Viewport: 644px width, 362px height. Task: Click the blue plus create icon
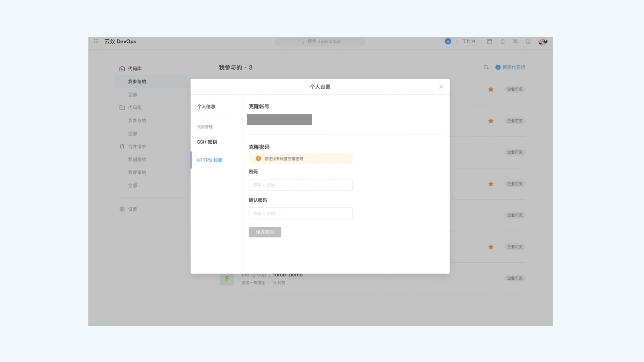pos(448,41)
